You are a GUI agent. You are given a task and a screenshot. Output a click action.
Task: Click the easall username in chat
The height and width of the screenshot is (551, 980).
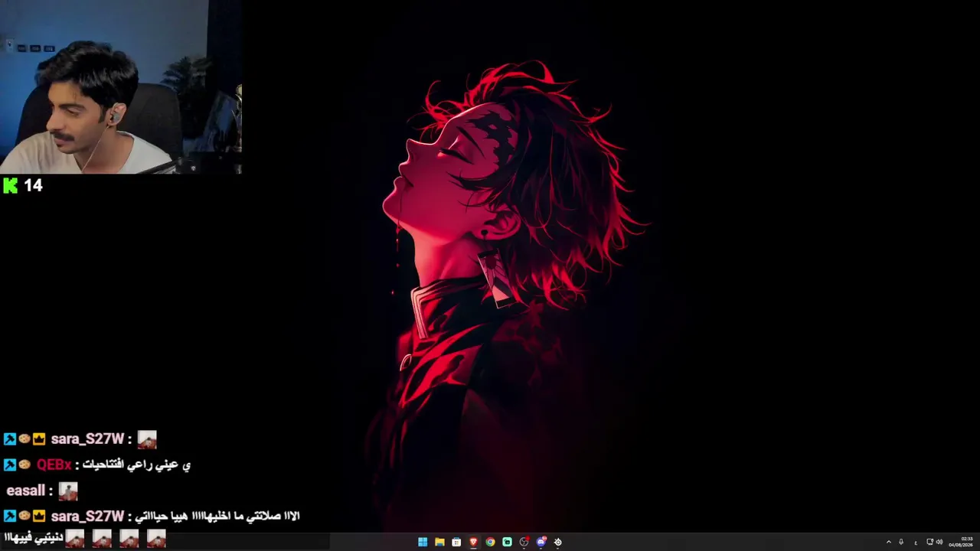(x=25, y=491)
